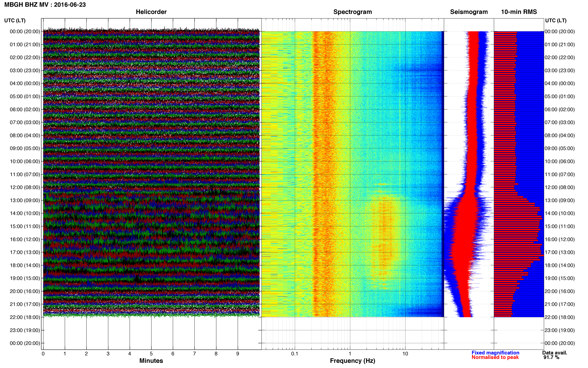Click the Fixed magnification legend text
588x368 pixels.
pyautogui.click(x=495, y=353)
